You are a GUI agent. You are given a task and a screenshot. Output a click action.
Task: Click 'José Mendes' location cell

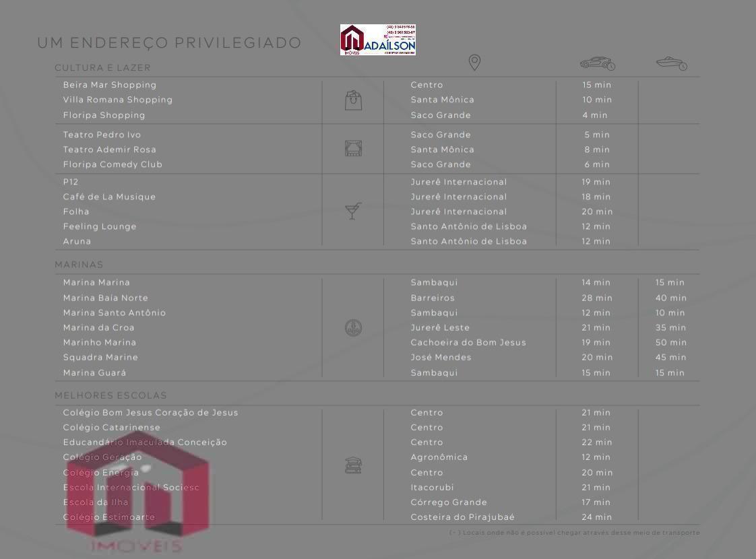pyautogui.click(x=441, y=357)
